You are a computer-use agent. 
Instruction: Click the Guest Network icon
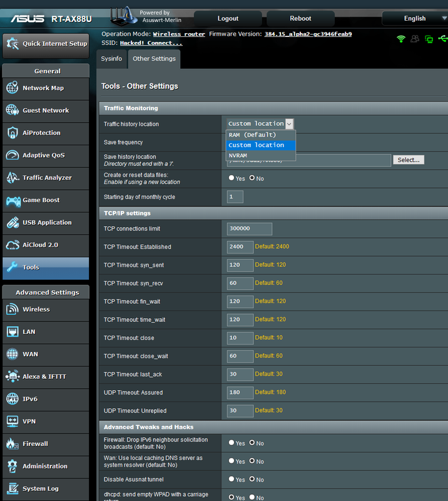click(13, 110)
